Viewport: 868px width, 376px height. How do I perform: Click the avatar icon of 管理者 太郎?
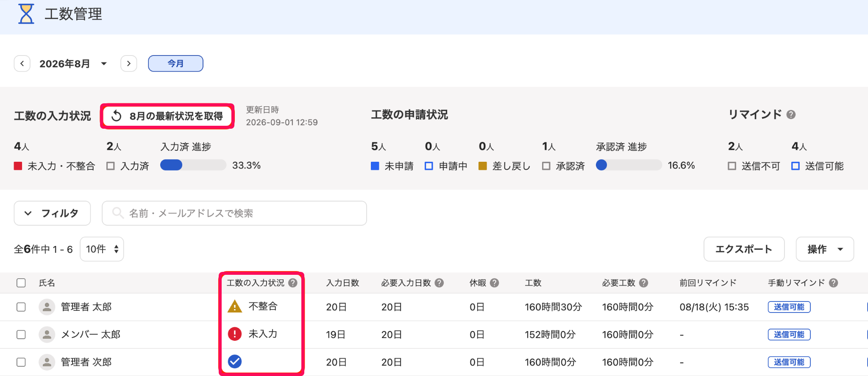pos(47,307)
